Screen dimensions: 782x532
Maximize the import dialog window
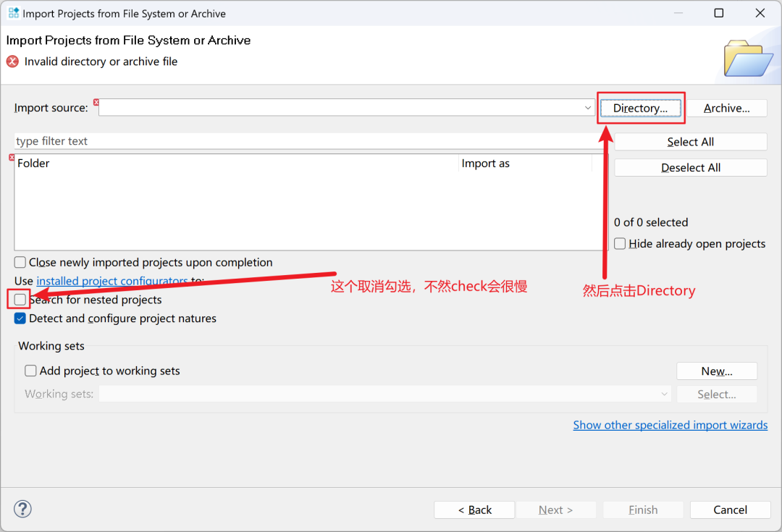pos(718,13)
